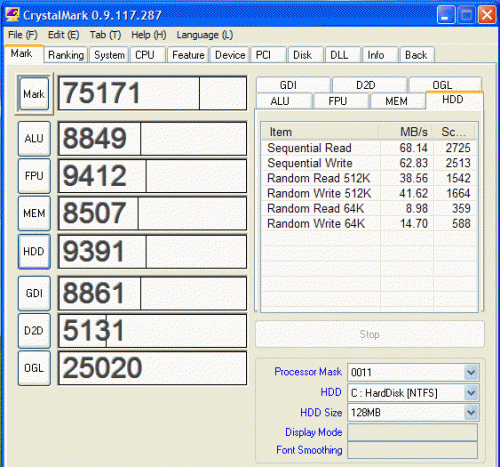Click the MB/s column header
The width and height of the screenshot is (500, 467).
(406, 132)
